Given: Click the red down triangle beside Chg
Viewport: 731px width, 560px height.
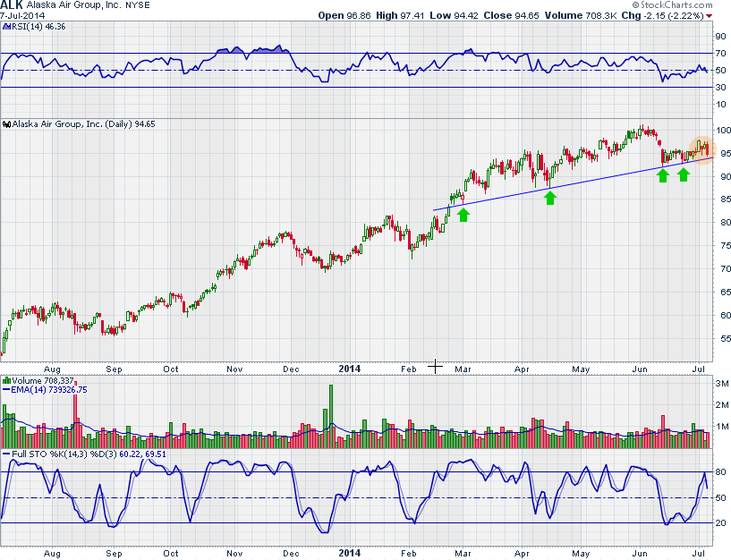Looking at the screenshot, I should [x=710, y=16].
